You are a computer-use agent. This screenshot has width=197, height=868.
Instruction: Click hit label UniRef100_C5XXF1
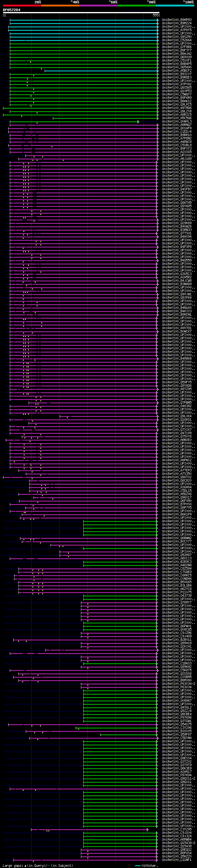tap(176, 60)
